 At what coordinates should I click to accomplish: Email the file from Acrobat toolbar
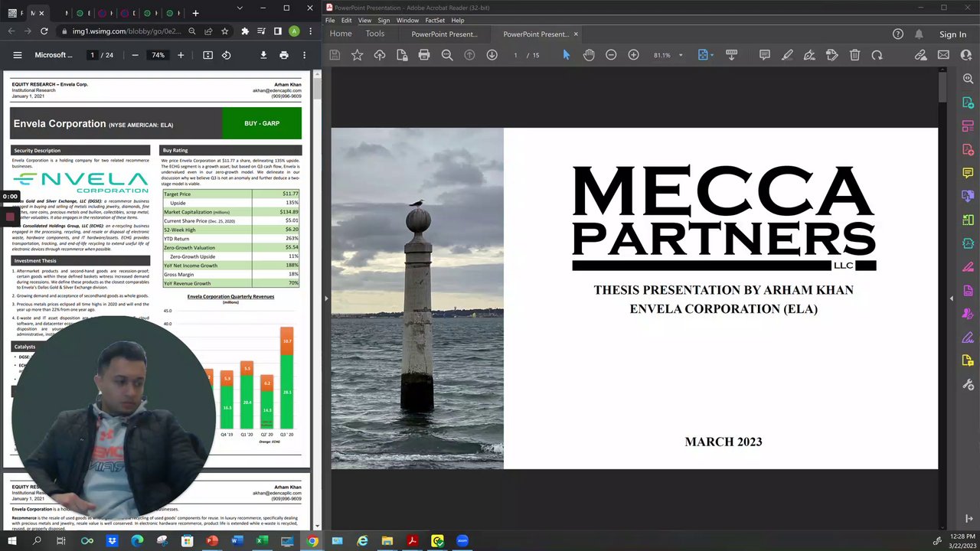coord(943,55)
